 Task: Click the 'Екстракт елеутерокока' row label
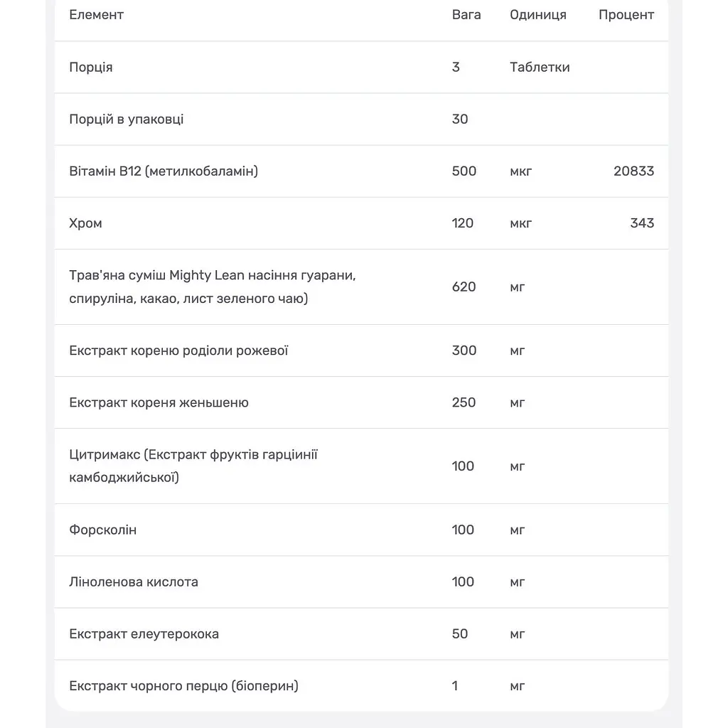[144, 633]
